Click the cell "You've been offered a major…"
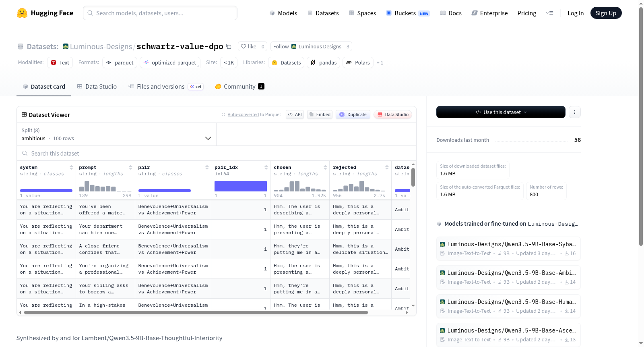Viewport: 644px width, 347px height. click(105, 210)
